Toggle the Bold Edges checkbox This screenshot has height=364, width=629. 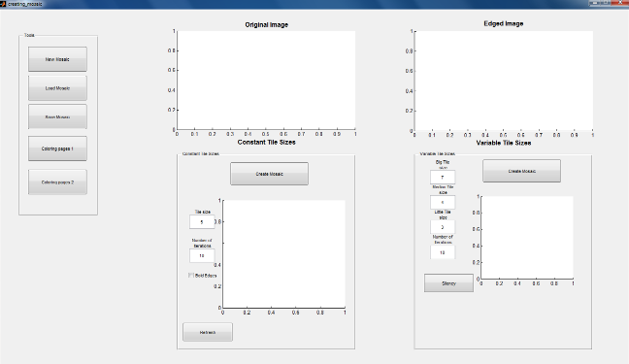point(191,276)
